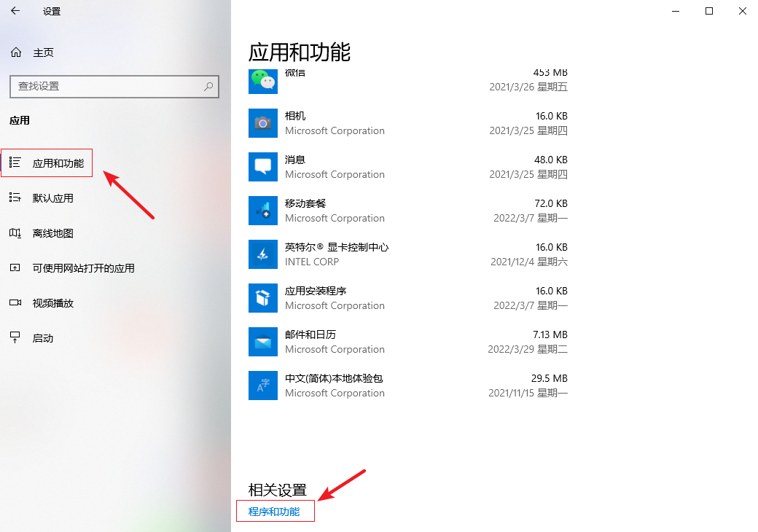Click the 邮件和日历 mail icon
The width and height of the screenshot is (758, 532).
click(262, 342)
